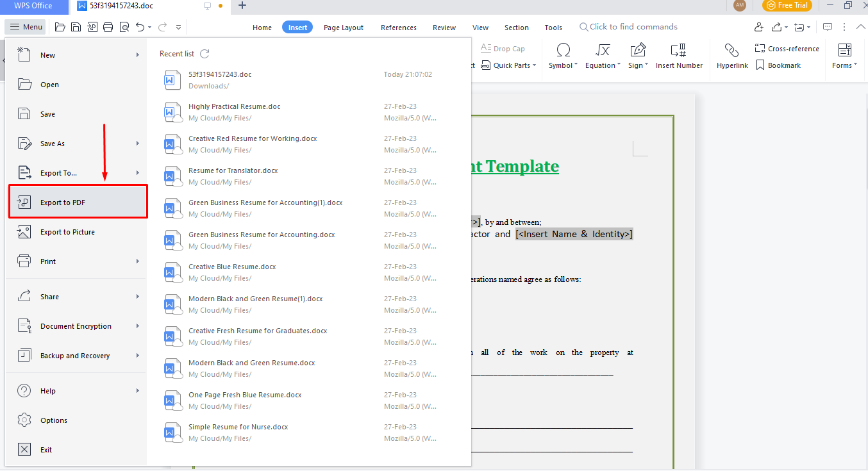Choose Export to Picture option

click(x=67, y=232)
